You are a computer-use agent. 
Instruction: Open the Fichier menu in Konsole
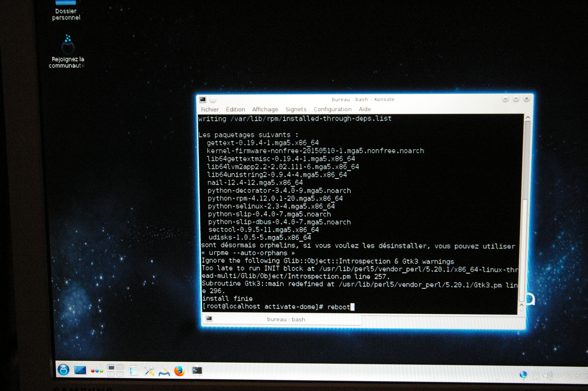point(210,109)
